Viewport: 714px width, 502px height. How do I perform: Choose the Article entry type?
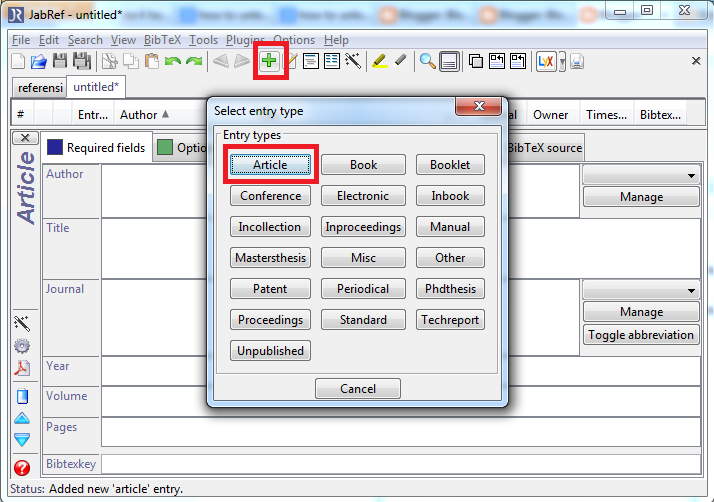click(x=270, y=164)
